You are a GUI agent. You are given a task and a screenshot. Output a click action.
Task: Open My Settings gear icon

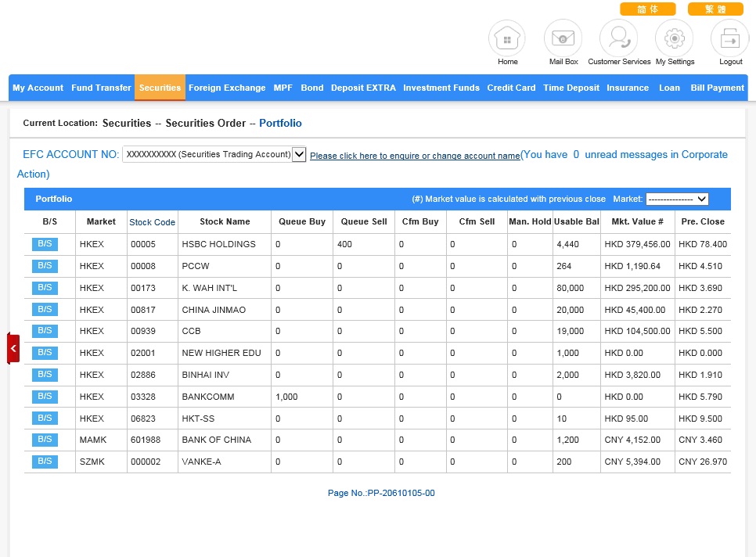[x=675, y=38]
